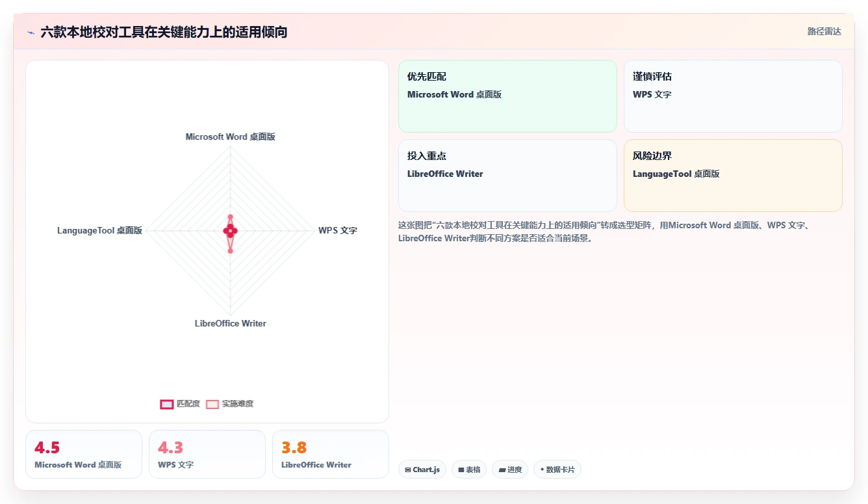This screenshot has width=868, height=504.
Task: Click Microsoft Word 桌面版 in 优先匹配 card
Action: click(455, 94)
